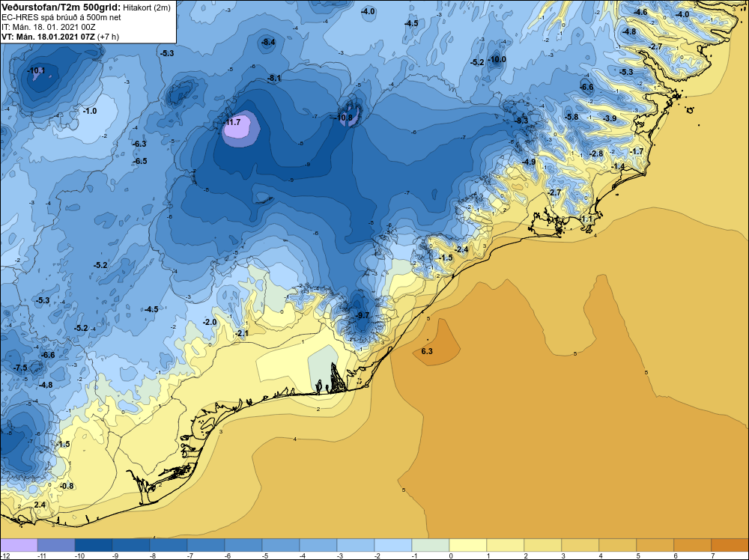Image resolution: width=749 pixels, height=560 pixels.
Task: Click the positive 2.4 temperature label
Action: [40, 505]
